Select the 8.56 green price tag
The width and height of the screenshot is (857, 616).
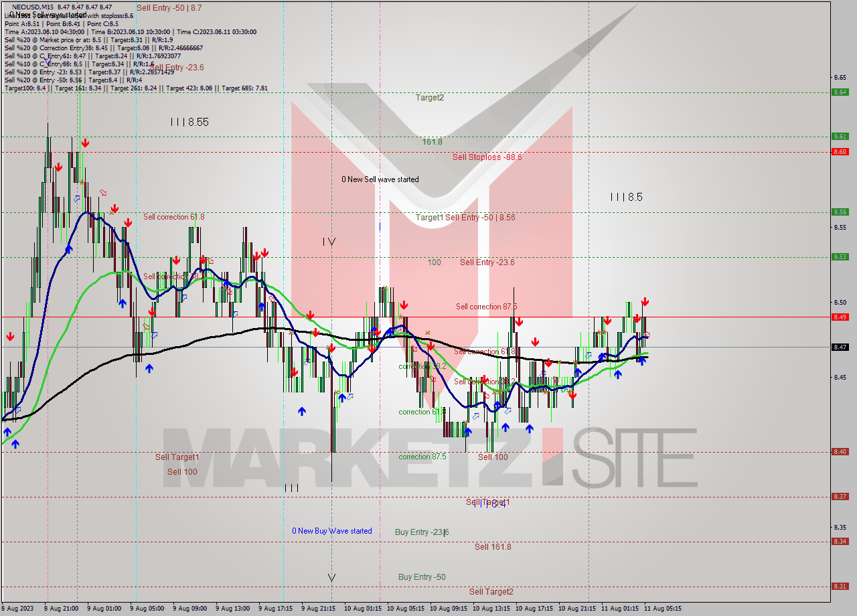click(x=840, y=212)
